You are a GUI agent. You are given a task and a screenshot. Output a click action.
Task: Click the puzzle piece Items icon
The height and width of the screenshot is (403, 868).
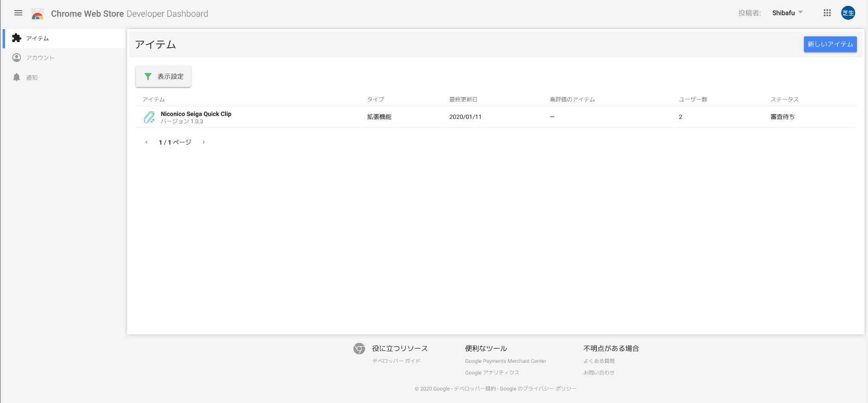tap(17, 38)
